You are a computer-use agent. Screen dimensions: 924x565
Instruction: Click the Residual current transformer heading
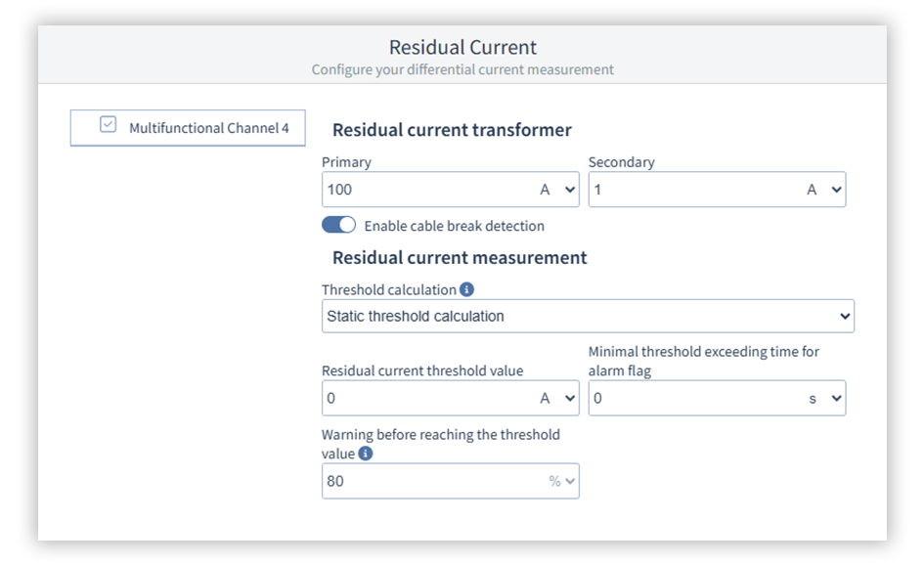[452, 130]
